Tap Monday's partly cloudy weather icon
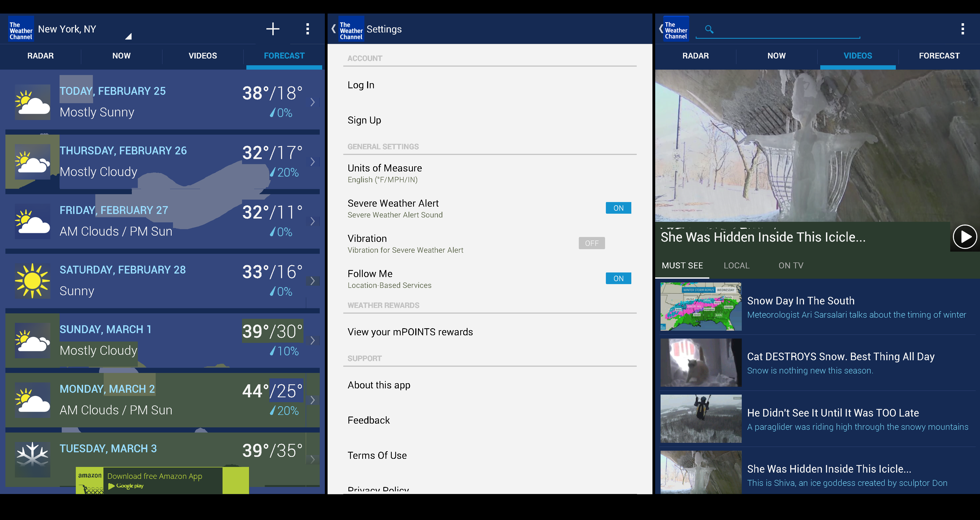980x520 pixels. (33, 400)
